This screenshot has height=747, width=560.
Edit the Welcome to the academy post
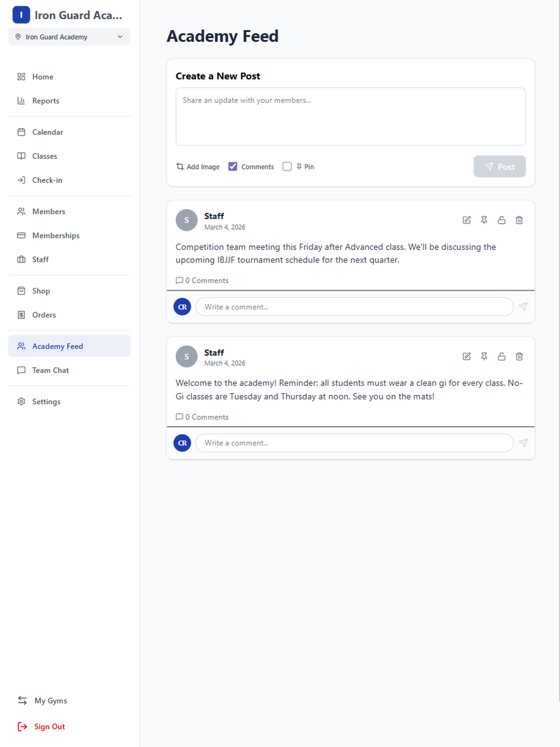click(466, 356)
